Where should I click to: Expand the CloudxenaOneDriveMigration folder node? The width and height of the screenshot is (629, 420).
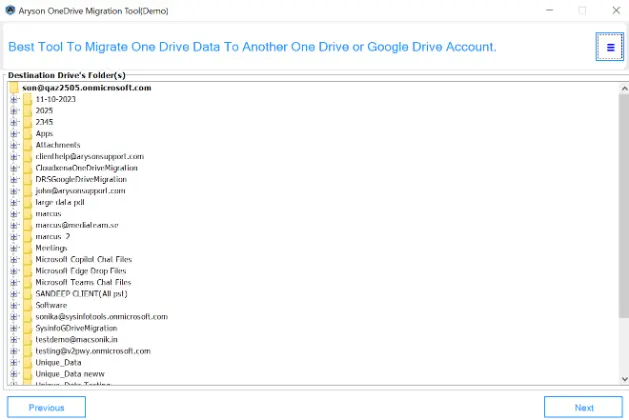click(14, 168)
